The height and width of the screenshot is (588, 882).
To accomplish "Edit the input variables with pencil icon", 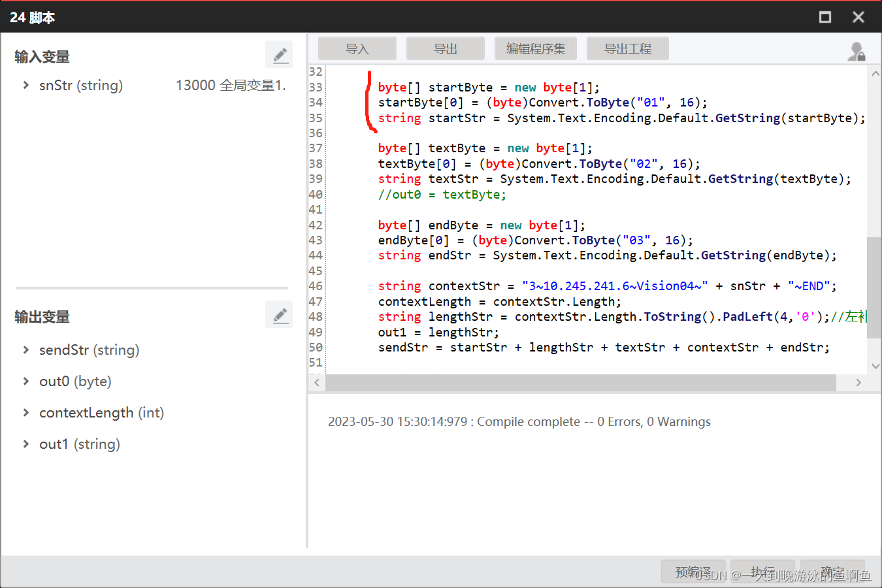I will point(279,55).
